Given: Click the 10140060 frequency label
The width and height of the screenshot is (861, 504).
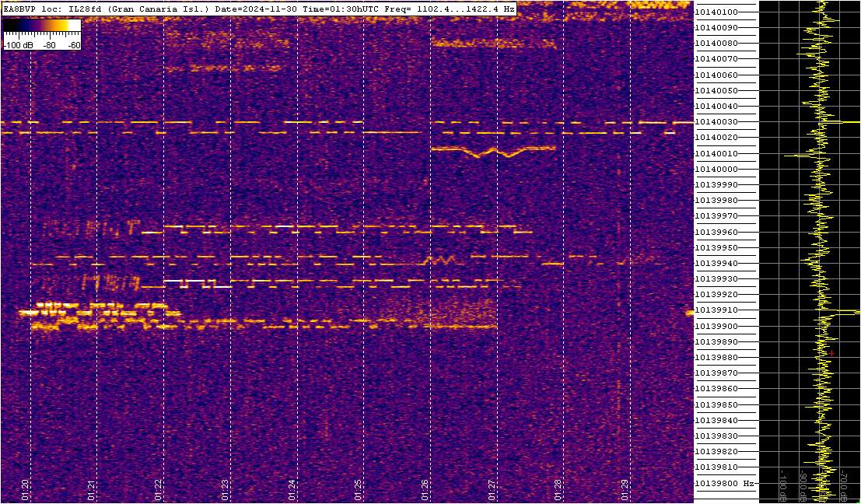Looking at the screenshot, I should point(716,75).
